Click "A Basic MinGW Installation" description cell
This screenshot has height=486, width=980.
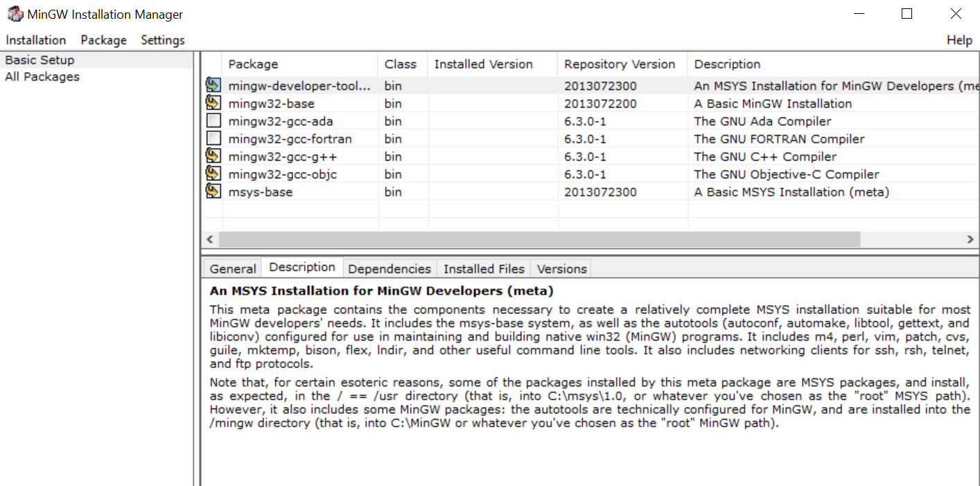click(x=773, y=103)
